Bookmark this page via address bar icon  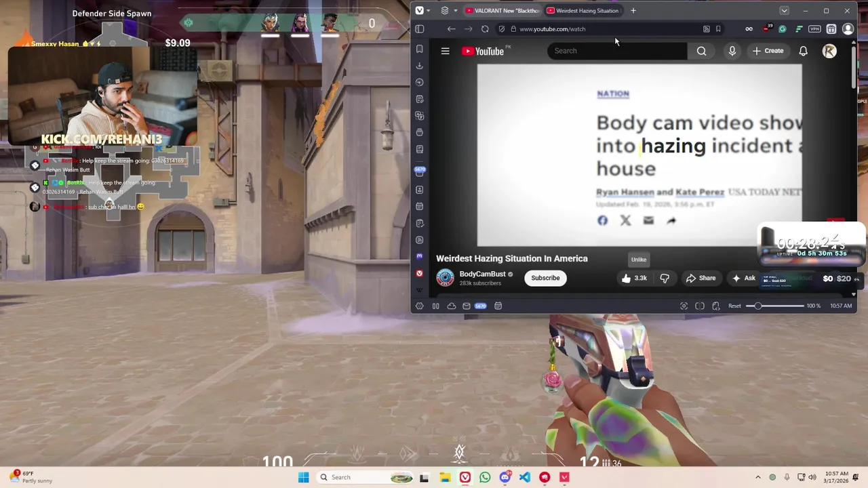coord(718,29)
